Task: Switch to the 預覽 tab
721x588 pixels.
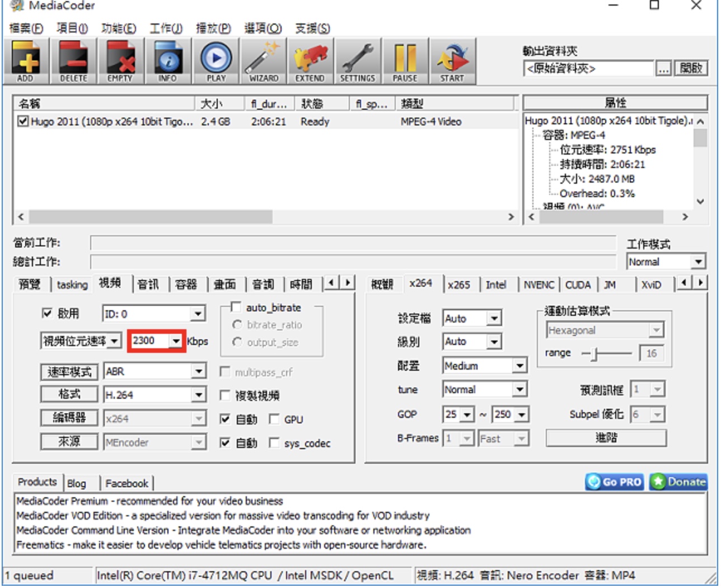Action: click(29, 284)
